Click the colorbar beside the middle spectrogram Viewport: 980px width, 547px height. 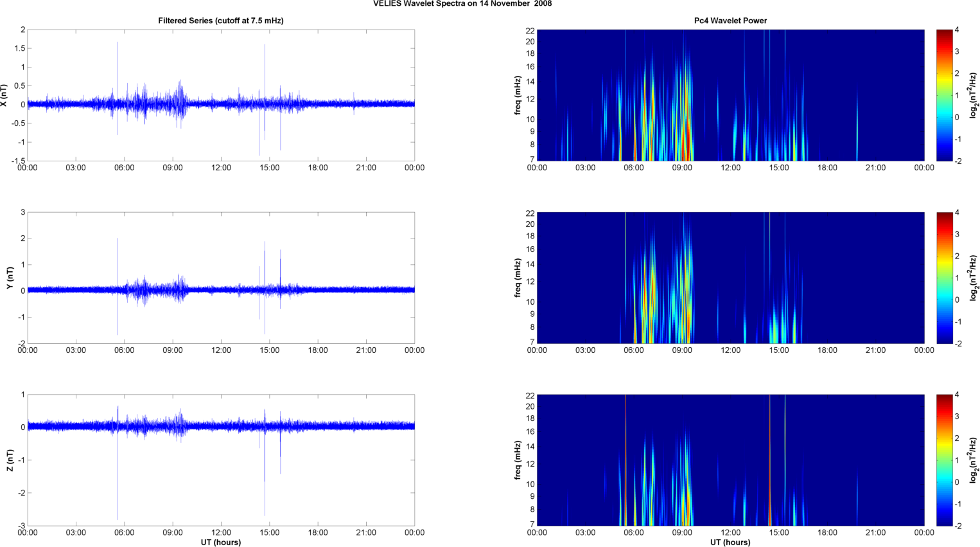(945, 278)
